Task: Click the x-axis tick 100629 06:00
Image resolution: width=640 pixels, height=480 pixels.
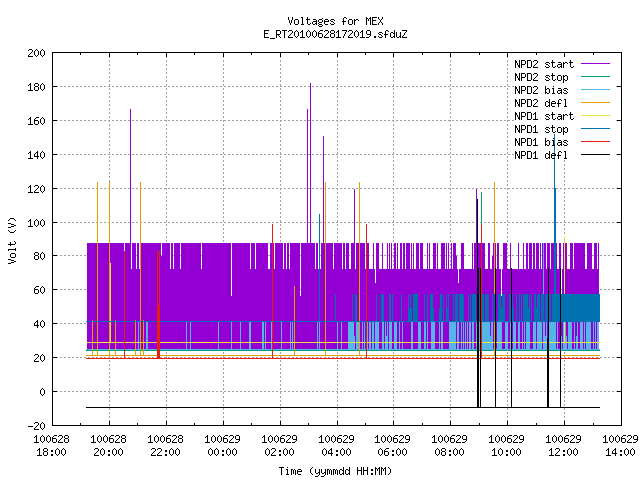Action: pos(393,446)
